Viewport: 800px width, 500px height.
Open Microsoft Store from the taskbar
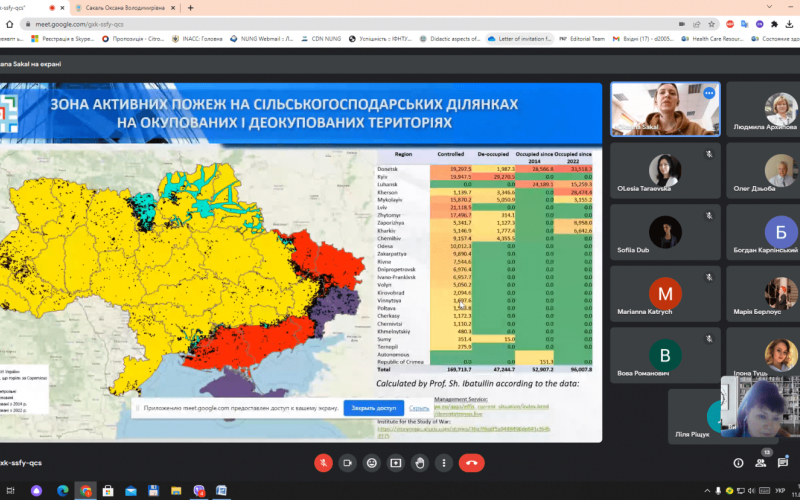click(108, 491)
